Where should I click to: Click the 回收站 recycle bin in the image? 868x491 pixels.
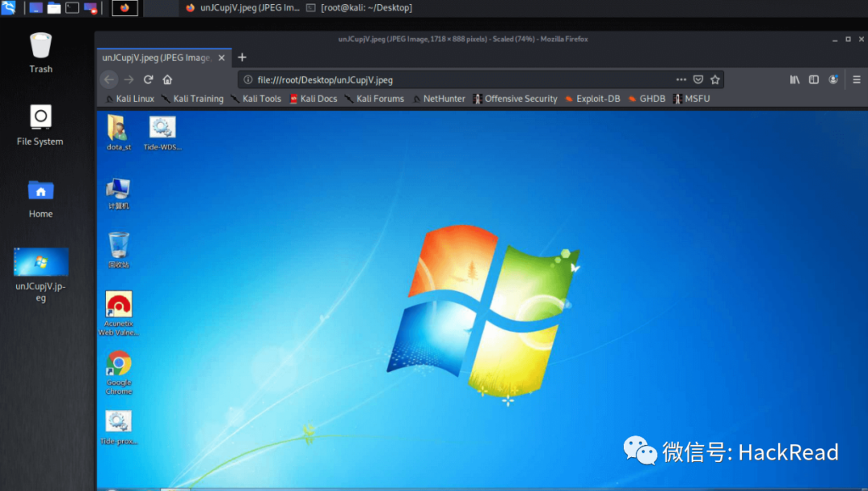pos(118,250)
